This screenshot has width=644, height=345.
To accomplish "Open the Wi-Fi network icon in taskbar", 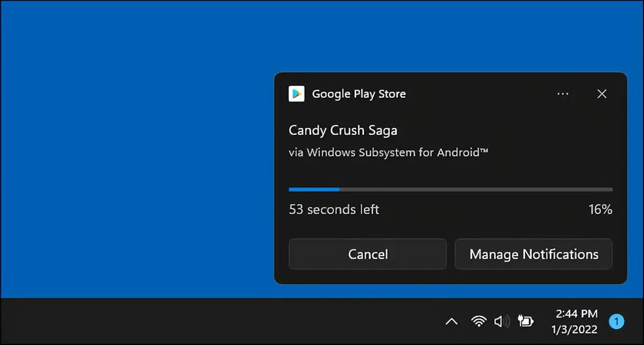I will pyautogui.click(x=478, y=321).
